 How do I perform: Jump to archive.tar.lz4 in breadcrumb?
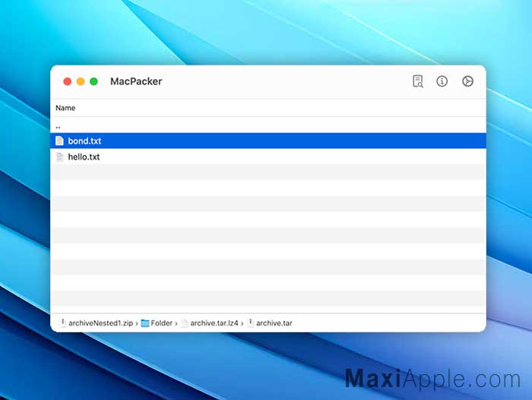click(214, 323)
